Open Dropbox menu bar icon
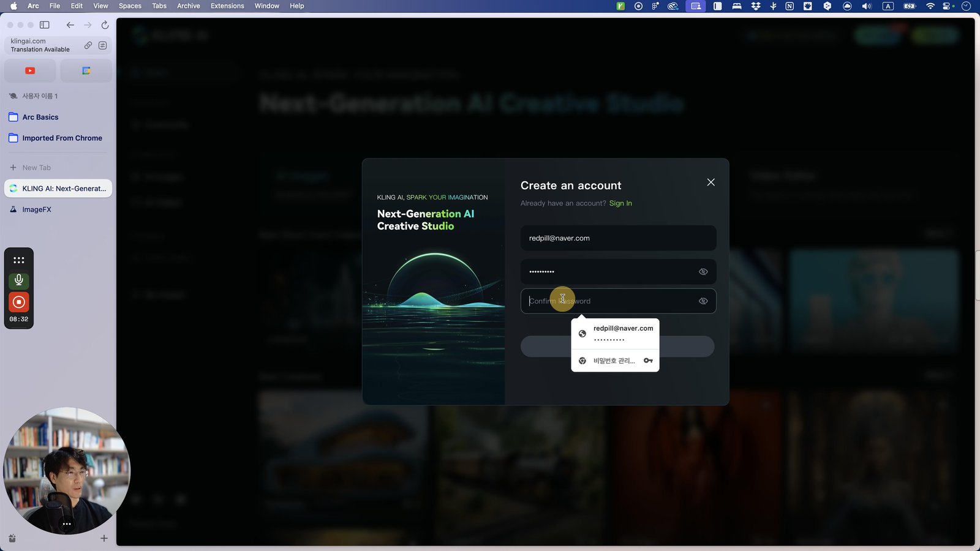Image resolution: width=980 pixels, height=551 pixels. [x=756, y=6]
